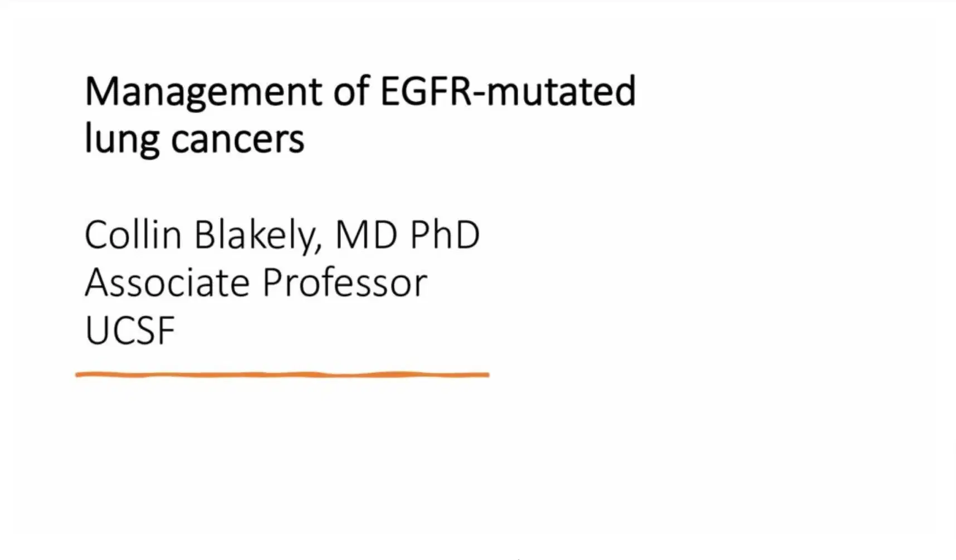Click the "PhD" credential text

point(445,235)
